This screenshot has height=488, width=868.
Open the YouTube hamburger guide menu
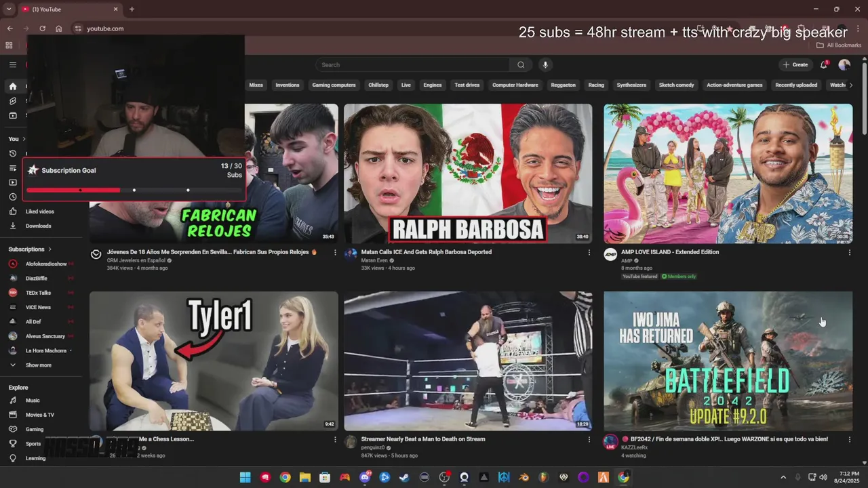(13, 65)
